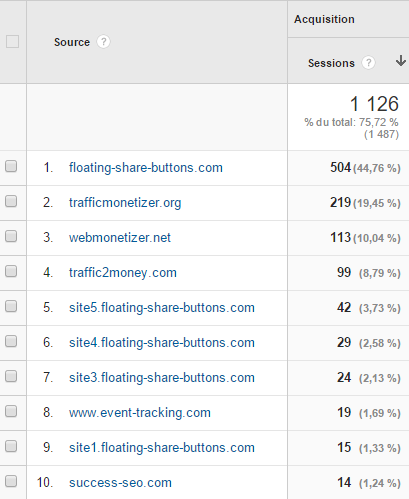The width and height of the screenshot is (409, 499).
Task: Enable the checkbox for success-seo.com row
Action: pos(11,481)
